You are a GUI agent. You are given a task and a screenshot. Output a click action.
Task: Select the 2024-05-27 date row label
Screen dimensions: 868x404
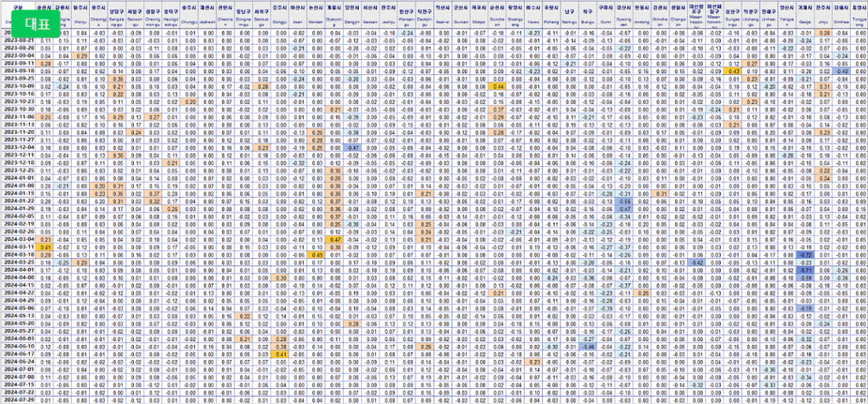point(19,332)
